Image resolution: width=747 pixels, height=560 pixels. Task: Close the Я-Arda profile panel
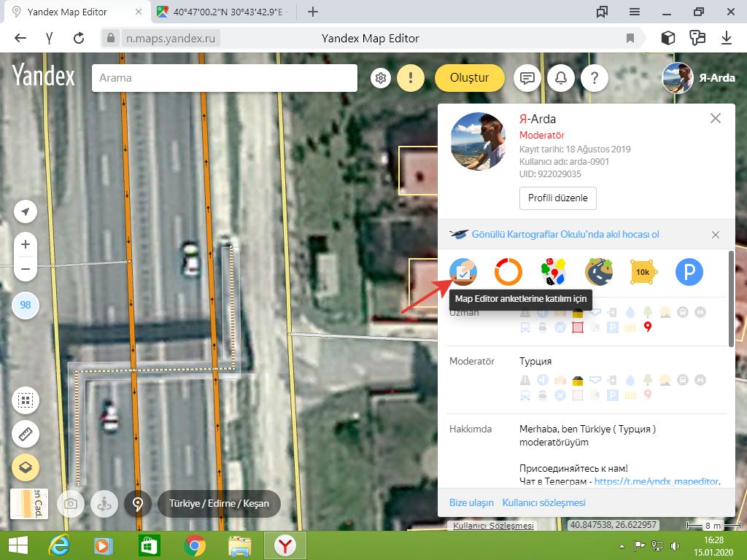tap(715, 118)
